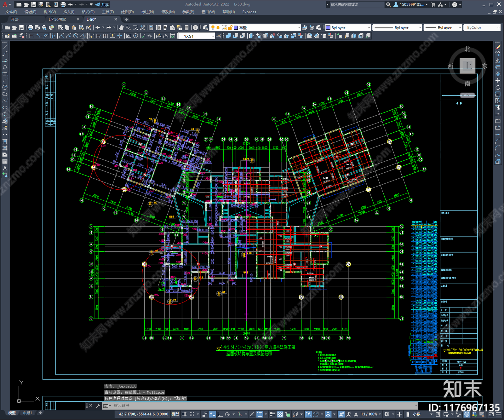This screenshot has height=420, width=504.
Task: Toggle polar tracking in status bar
Action: pos(227,414)
